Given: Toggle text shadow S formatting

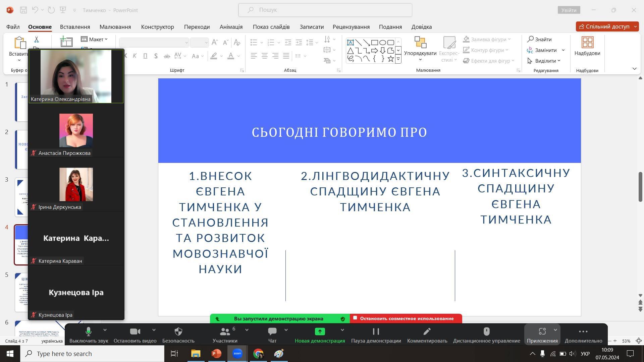Looking at the screenshot, I should click(156, 56).
